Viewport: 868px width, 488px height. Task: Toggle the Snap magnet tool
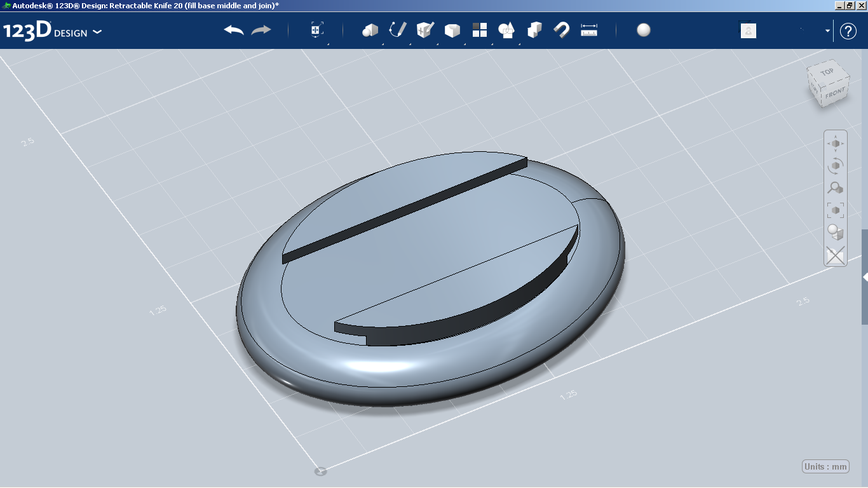click(x=562, y=30)
